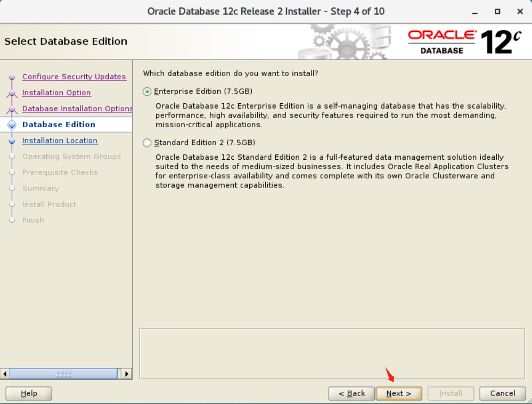Click the Enterprise Edition description paragraph
The height and width of the screenshot is (404, 532).
(331, 116)
